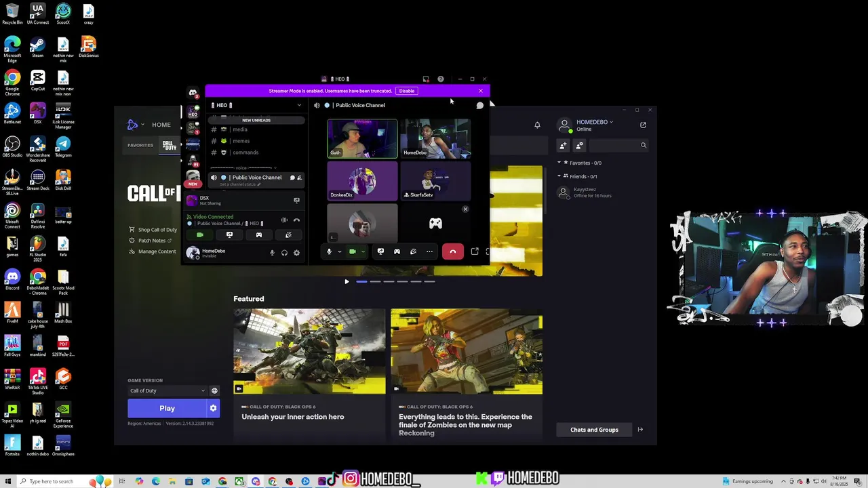Show voice channel chat bubble in call header
This screenshot has height=488, width=868.
[479, 105]
